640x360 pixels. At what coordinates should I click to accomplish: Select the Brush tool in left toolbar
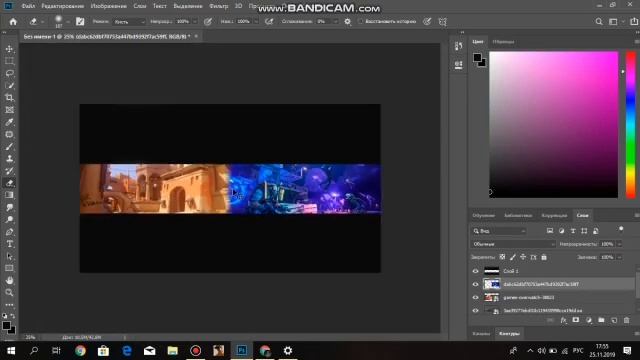[9, 147]
